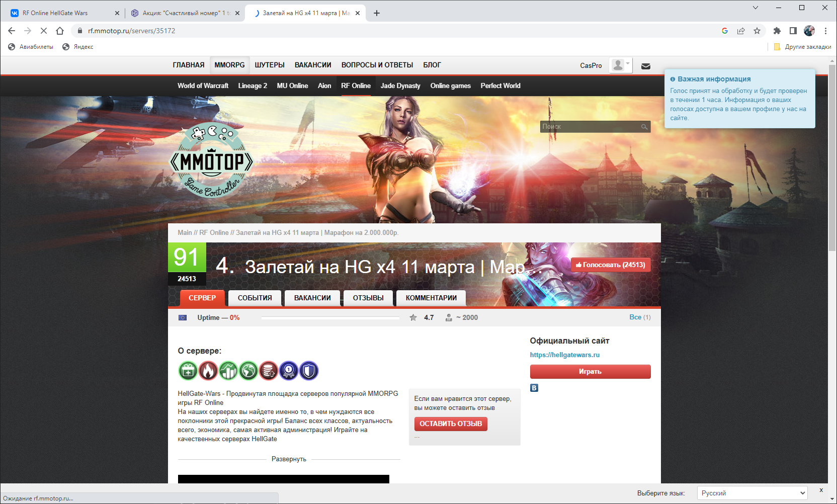Select World of Warcraft category
This screenshot has height=504, width=837.
pyautogui.click(x=203, y=86)
